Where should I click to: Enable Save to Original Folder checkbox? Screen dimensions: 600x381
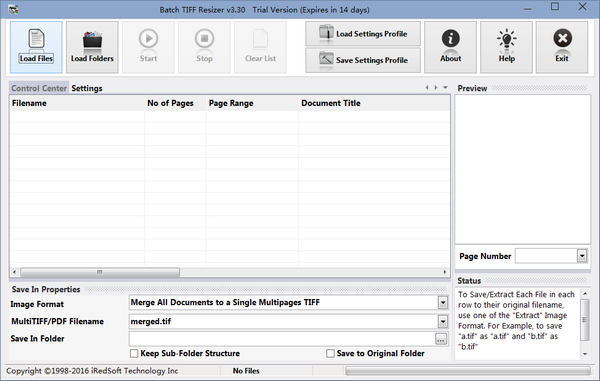(330, 353)
